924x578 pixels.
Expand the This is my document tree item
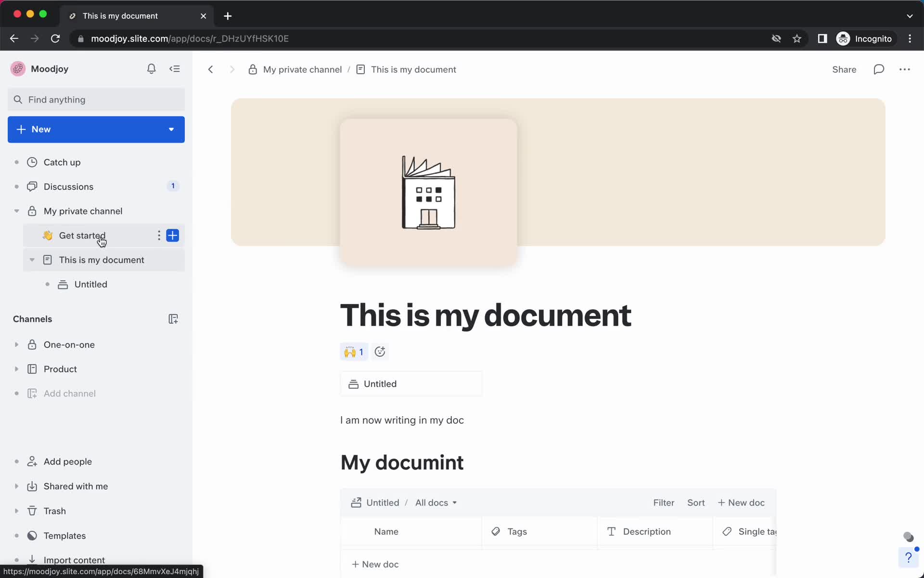[x=31, y=260]
